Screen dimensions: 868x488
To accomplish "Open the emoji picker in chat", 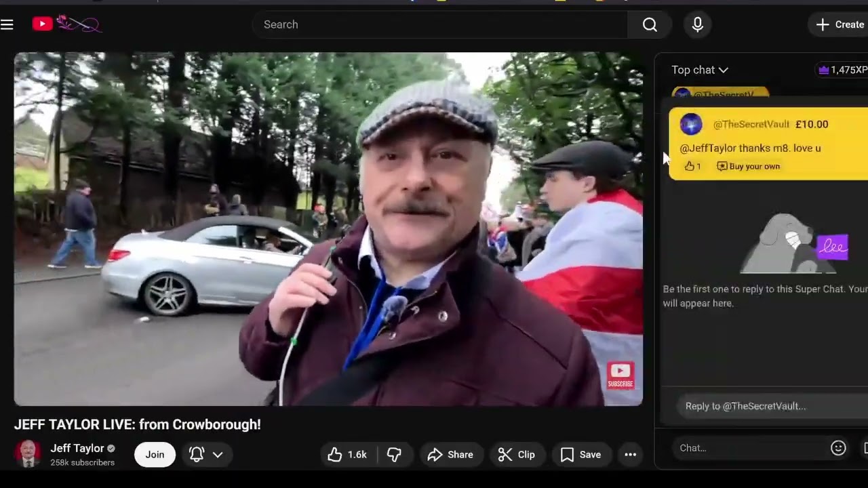I will [x=838, y=448].
